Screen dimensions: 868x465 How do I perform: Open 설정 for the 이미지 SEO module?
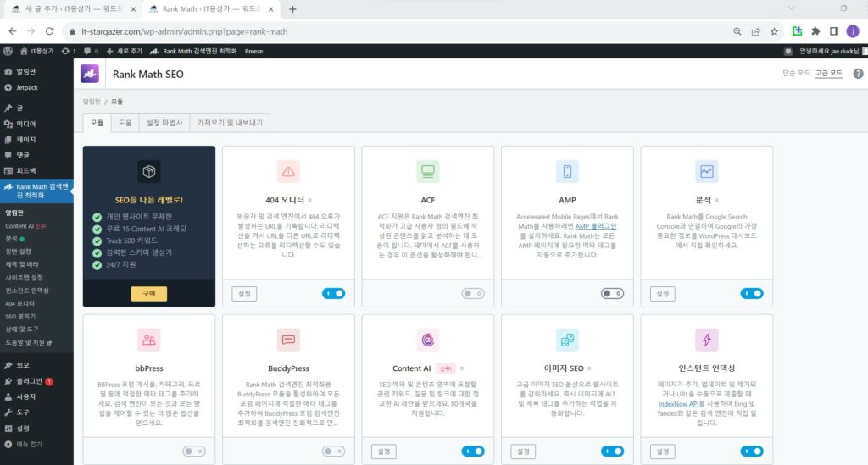523,451
